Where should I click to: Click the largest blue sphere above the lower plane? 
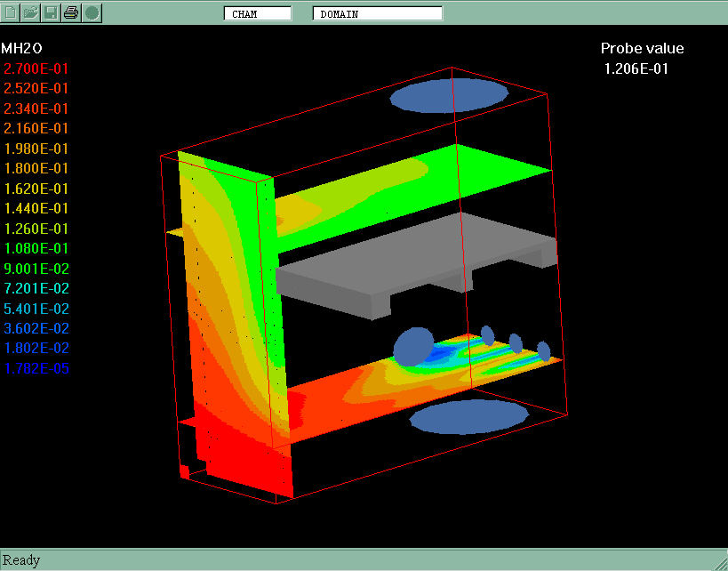(413, 346)
